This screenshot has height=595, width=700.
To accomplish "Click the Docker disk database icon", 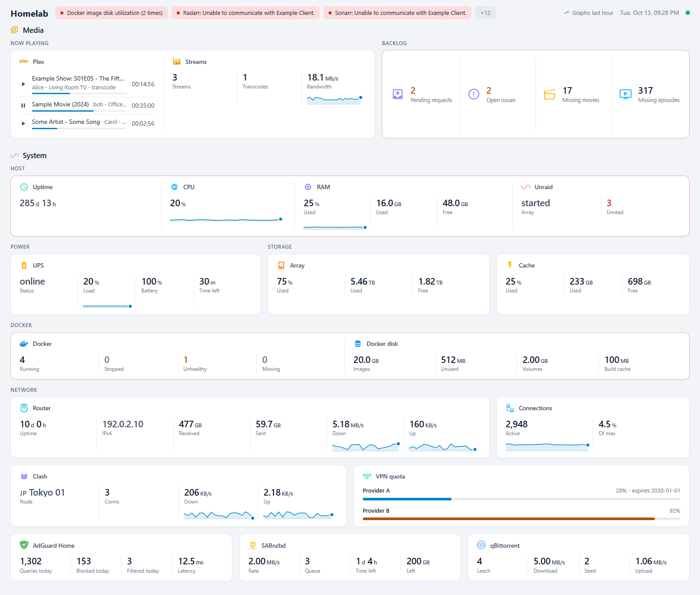I will click(358, 344).
